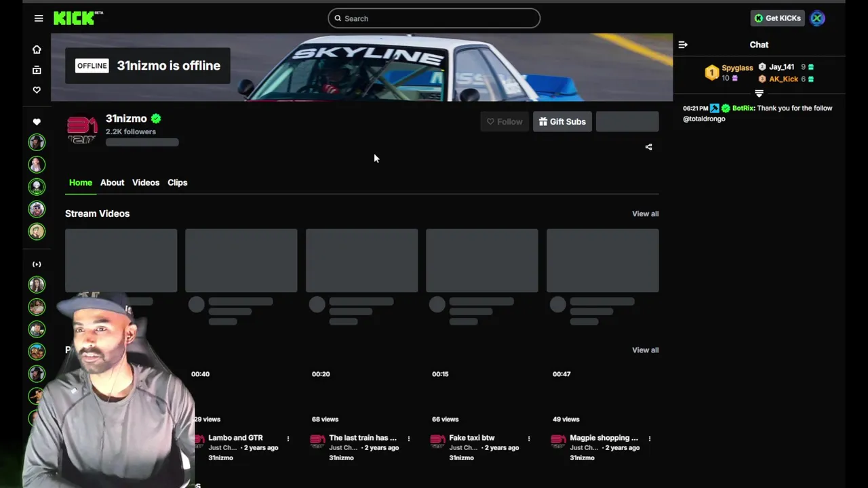The height and width of the screenshot is (488, 868).
Task: Follow the 31nizmo channel
Action: click(505, 121)
